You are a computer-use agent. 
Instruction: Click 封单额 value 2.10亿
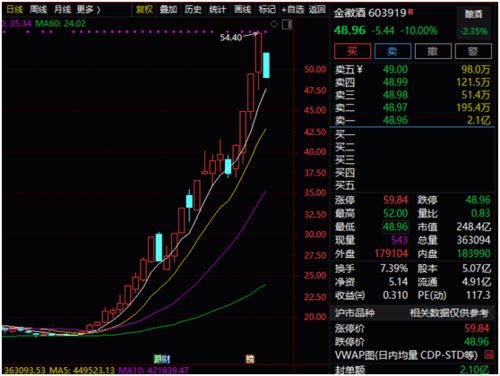[474, 369]
